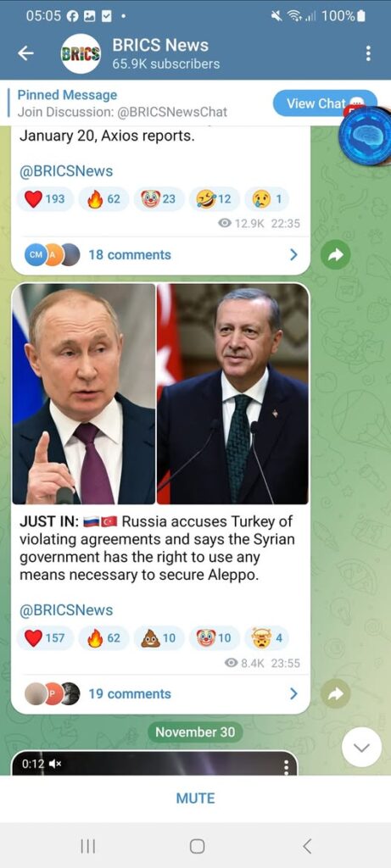Screen dimensions: 391x868
Task: Forward the Russia-Turkey post with share arrow
Action: [x=336, y=693]
